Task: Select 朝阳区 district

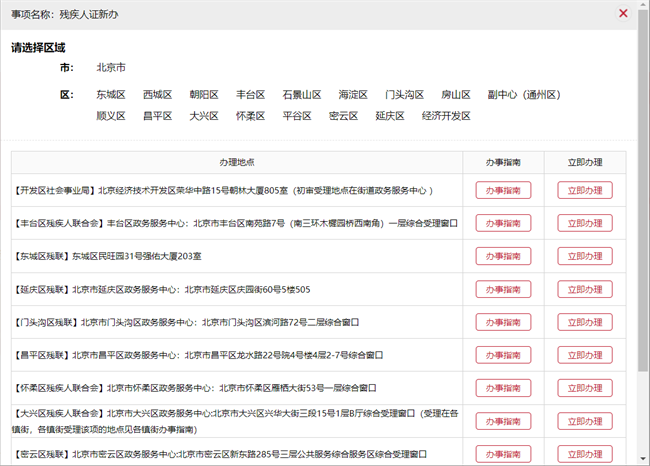Action: [x=204, y=95]
